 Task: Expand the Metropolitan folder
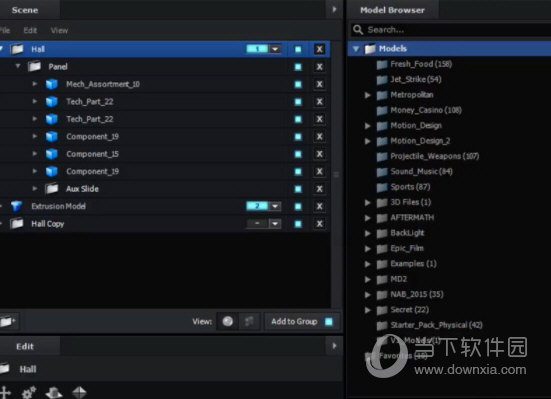click(x=368, y=95)
